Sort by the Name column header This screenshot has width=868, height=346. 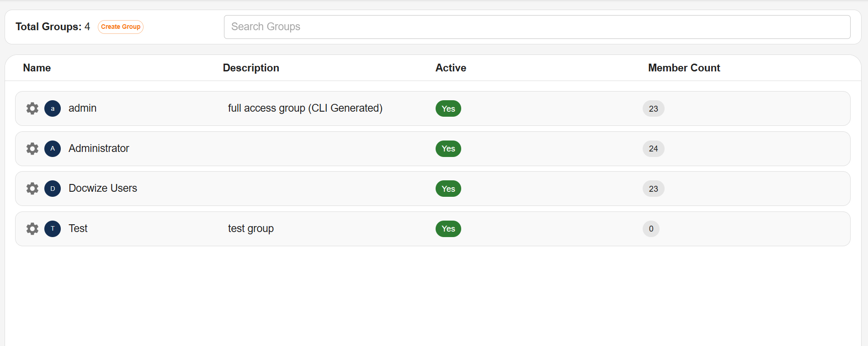click(37, 68)
